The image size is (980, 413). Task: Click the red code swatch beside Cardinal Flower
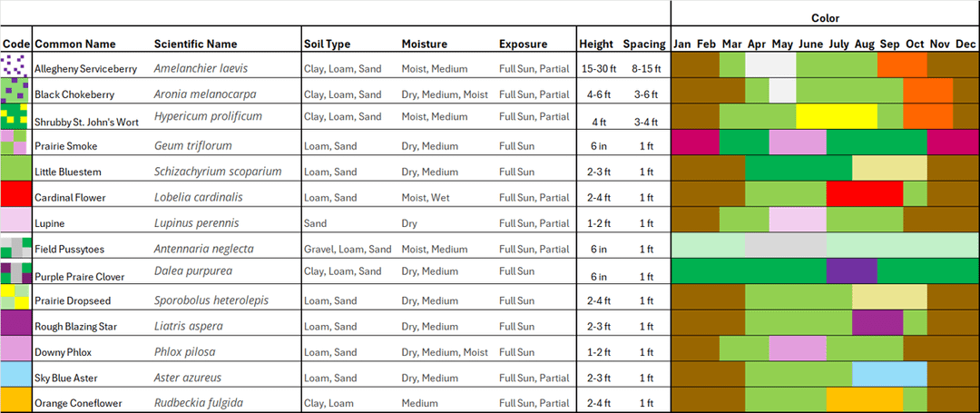(x=16, y=194)
